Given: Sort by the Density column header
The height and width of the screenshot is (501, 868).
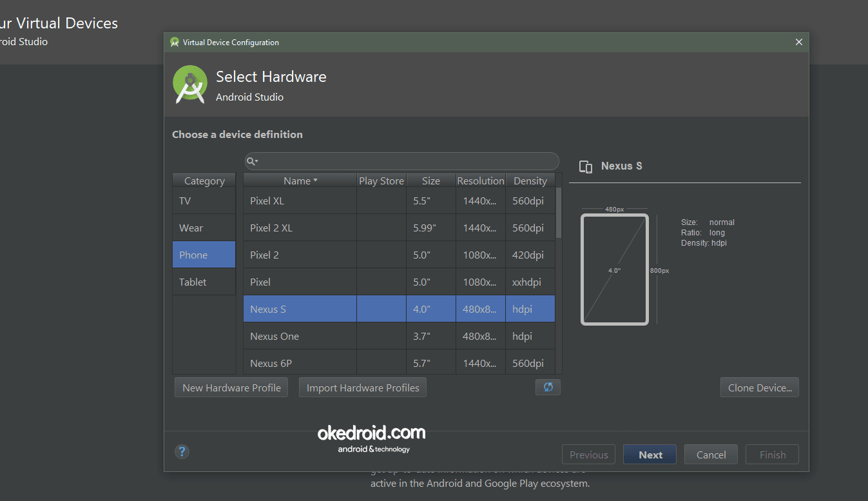Looking at the screenshot, I should [530, 181].
